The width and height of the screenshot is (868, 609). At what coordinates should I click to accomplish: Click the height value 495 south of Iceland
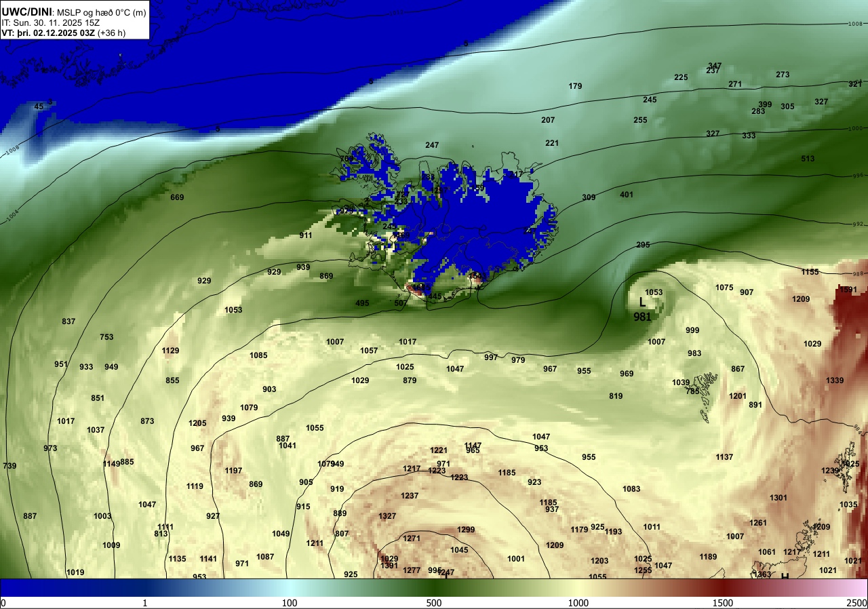pyautogui.click(x=362, y=303)
